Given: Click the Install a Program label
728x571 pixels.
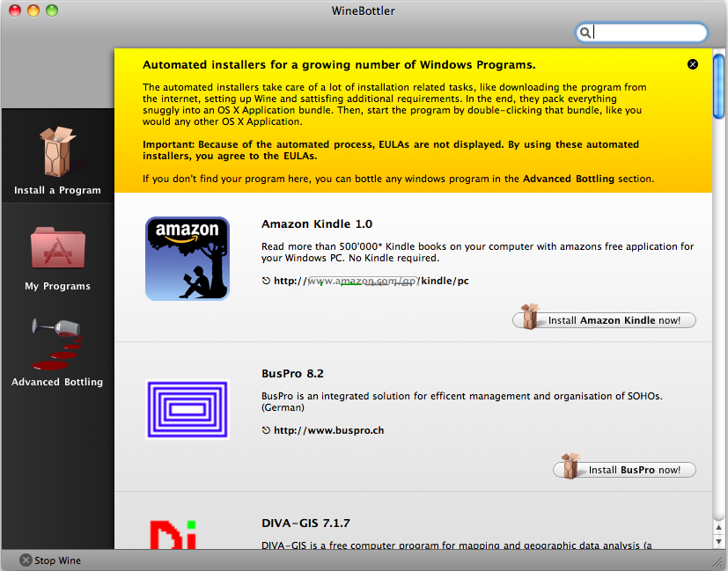Looking at the screenshot, I should 57,190.
